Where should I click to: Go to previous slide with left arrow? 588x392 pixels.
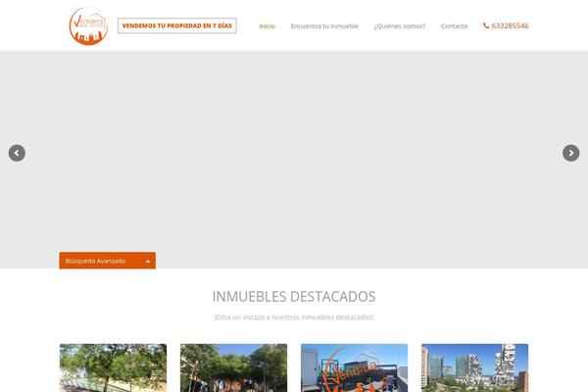(17, 153)
